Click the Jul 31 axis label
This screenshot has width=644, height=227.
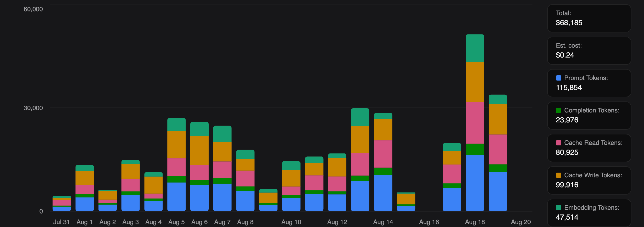[62, 222]
